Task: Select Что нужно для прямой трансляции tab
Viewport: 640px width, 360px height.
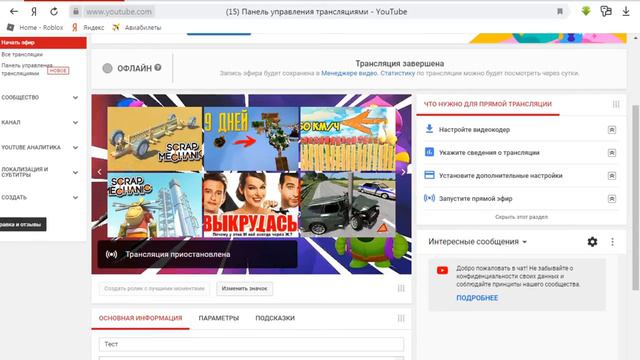Action: [x=488, y=104]
